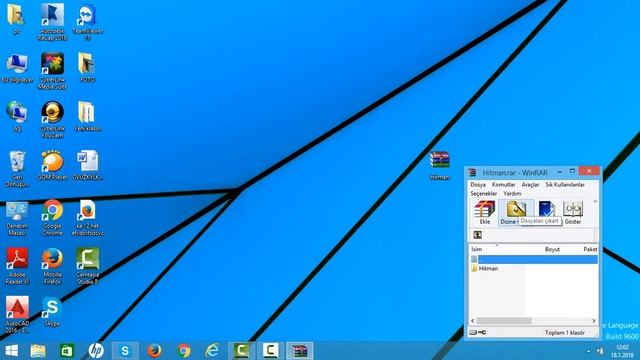This screenshot has height=360, width=640.
Task: Open Skype from the taskbar
Action: coord(125,351)
